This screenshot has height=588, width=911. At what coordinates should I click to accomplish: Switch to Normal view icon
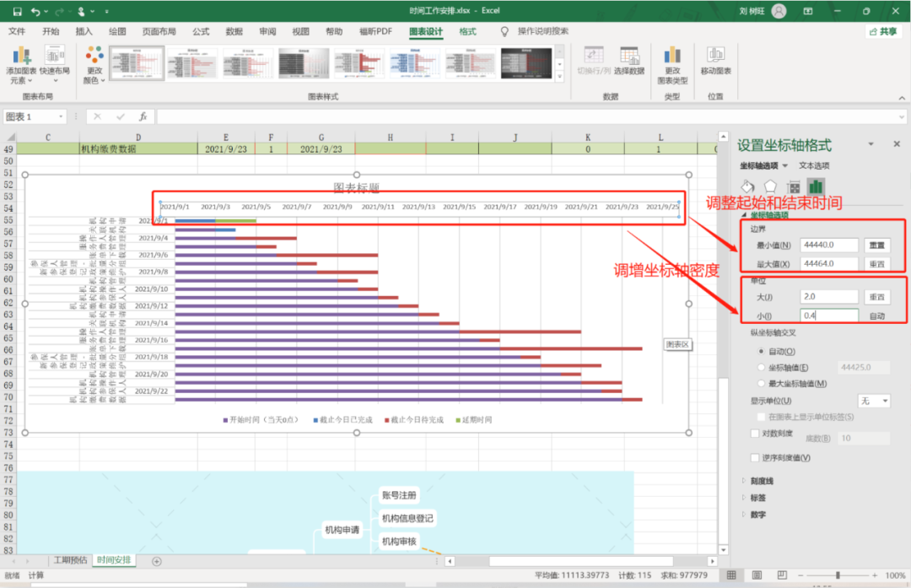[x=731, y=575]
